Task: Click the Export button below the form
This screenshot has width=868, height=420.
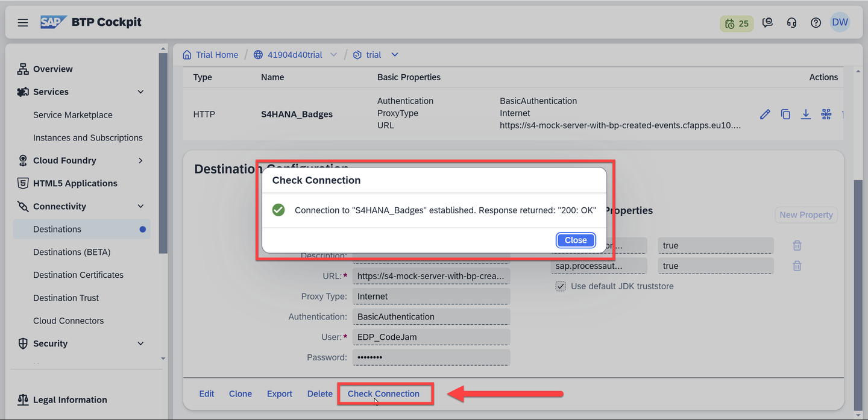Action: tap(280, 393)
